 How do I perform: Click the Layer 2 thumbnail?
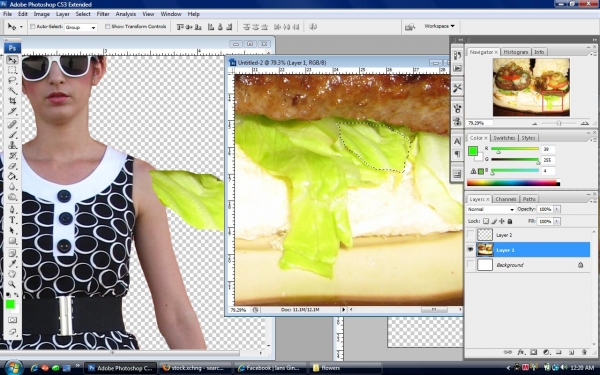coord(485,235)
